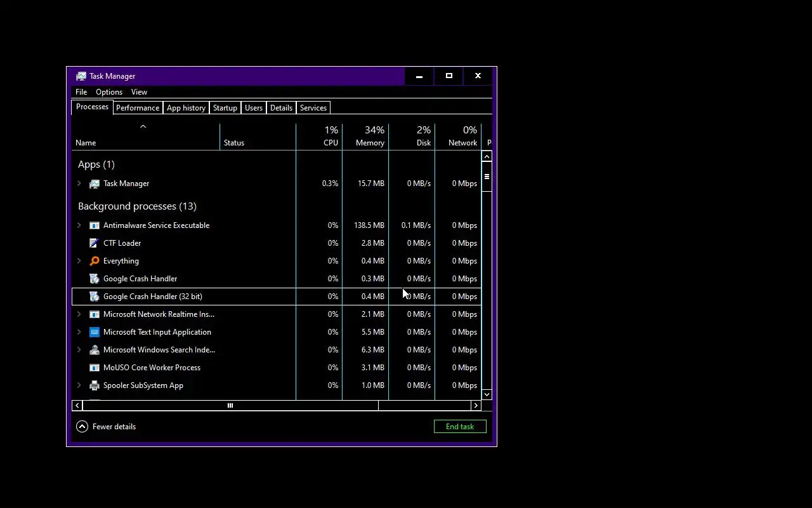Viewport: 812px width, 508px height.
Task: Expand the Task Manager app row
Action: [79, 184]
